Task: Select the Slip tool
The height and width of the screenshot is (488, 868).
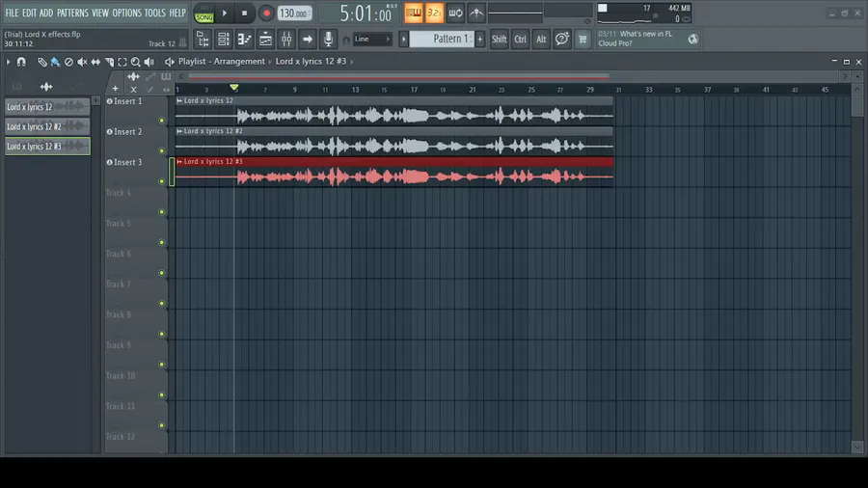Action: (x=95, y=62)
